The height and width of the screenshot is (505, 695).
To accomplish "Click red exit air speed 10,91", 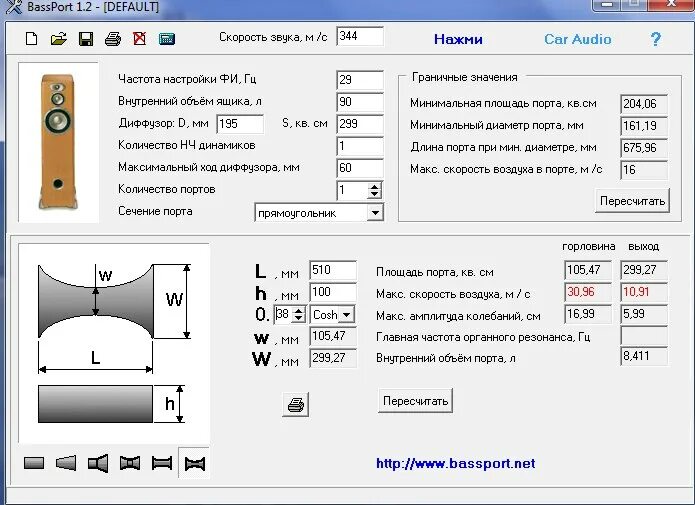I will (x=644, y=292).
